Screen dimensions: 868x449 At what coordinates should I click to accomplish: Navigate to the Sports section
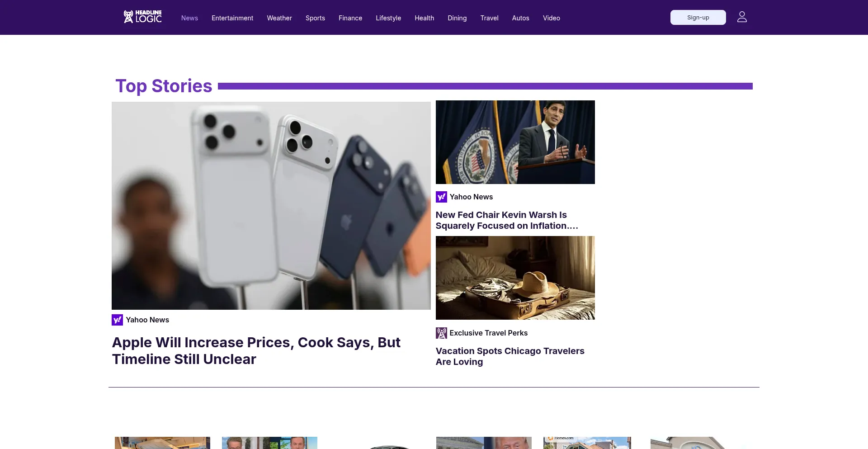click(315, 18)
